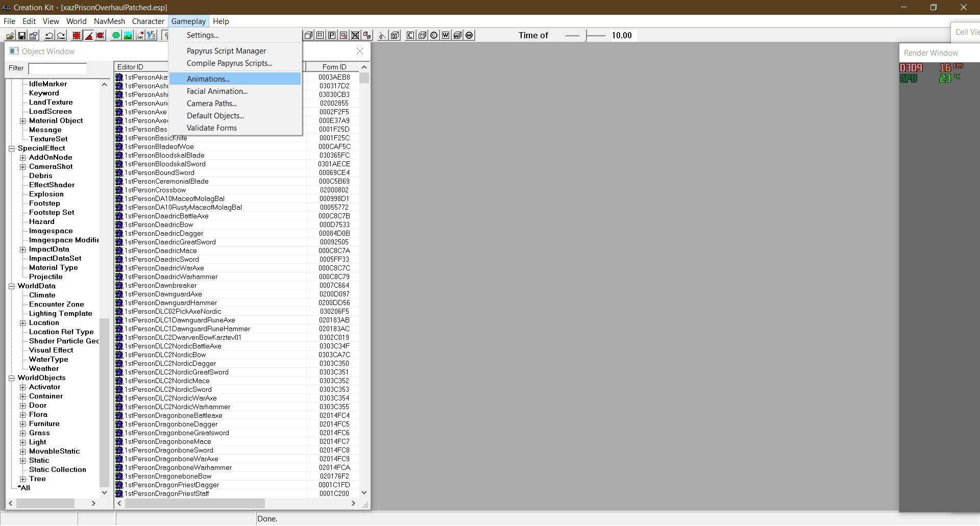The image size is (980, 526).
Task: Click the category tree scroll-down arrow
Action: [x=105, y=492]
